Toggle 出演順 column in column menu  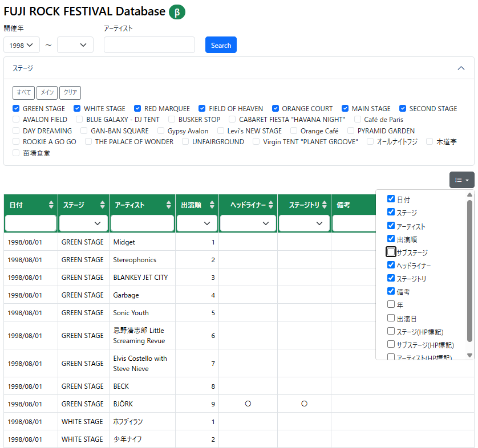point(391,238)
